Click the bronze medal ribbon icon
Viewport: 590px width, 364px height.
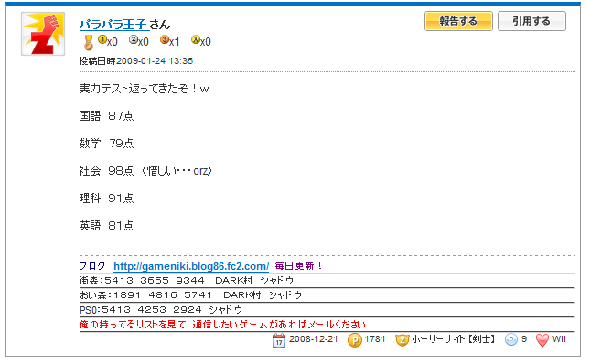click(x=89, y=42)
